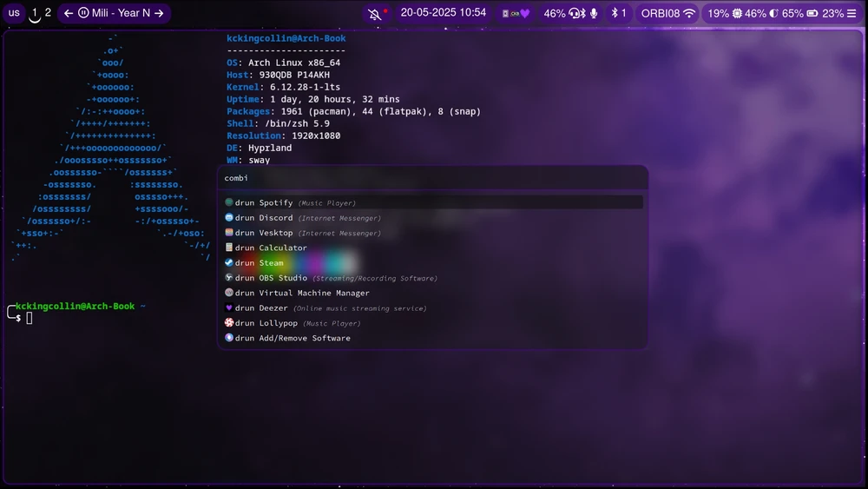The width and height of the screenshot is (868, 489).
Task: Open the ORBI08 Wi-Fi network module
Action: pos(667,13)
